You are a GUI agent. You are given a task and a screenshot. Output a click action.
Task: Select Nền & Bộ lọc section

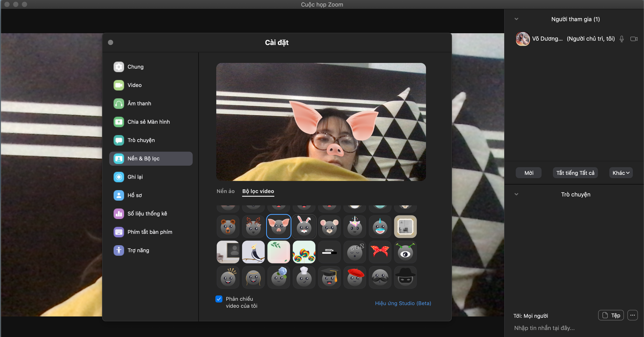[x=151, y=159]
